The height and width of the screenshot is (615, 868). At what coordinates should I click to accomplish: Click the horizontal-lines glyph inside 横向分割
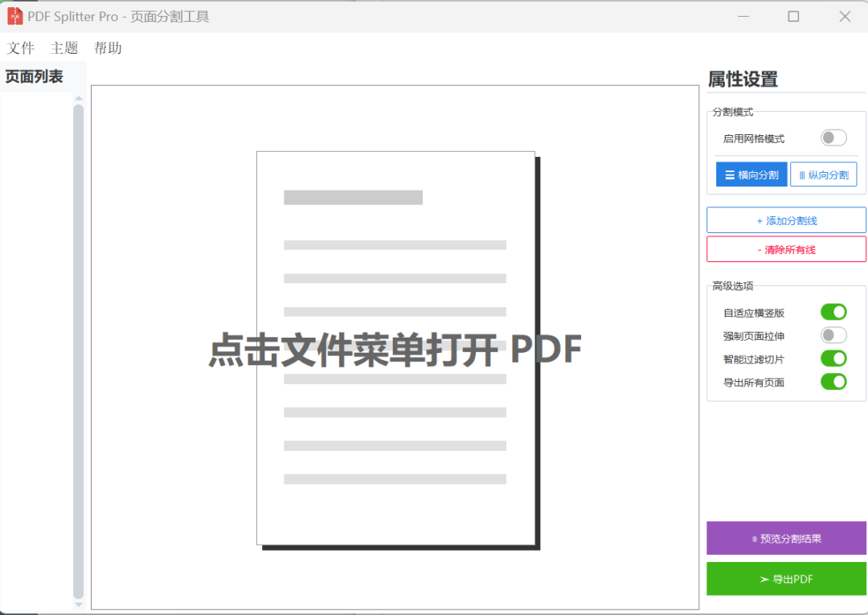pos(730,174)
